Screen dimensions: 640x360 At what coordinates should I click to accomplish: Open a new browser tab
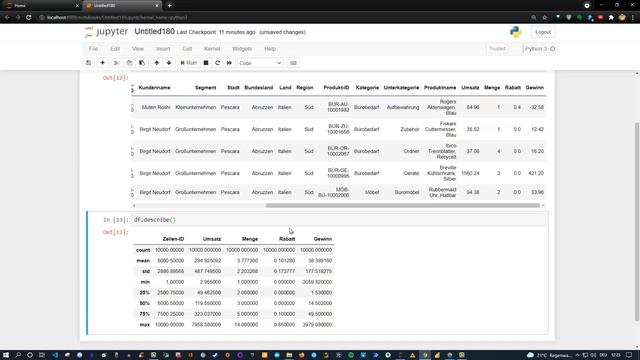click(169, 6)
